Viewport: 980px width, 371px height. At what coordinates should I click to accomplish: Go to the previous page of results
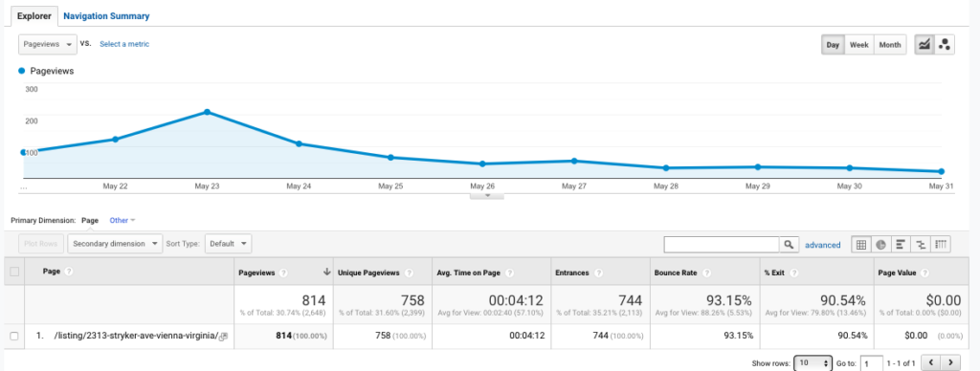[931, 362]
